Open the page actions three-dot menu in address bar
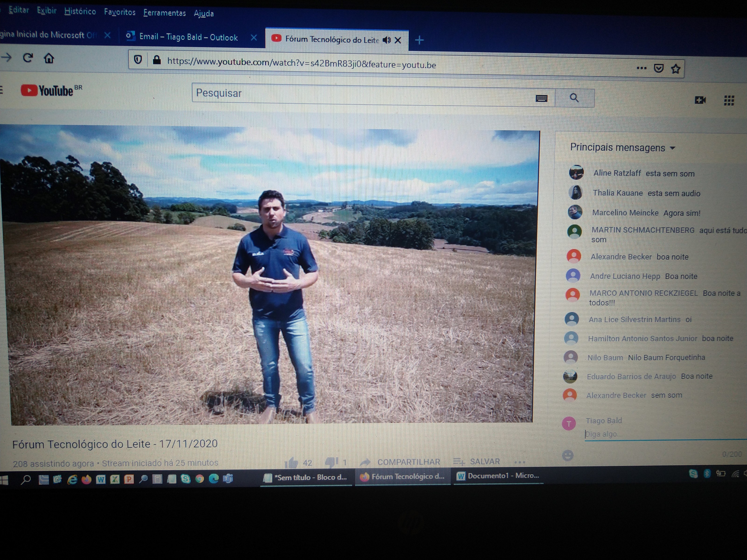This screenshot has width=747, height=560. tap(641, 68)
